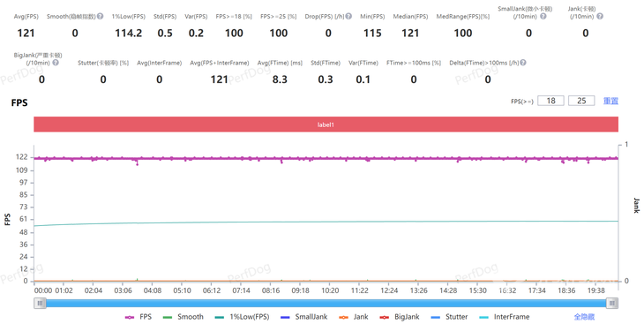Toggle Stutter legend entry
The height and width of the screenshot is (324, 644).
tap(450, 317)
